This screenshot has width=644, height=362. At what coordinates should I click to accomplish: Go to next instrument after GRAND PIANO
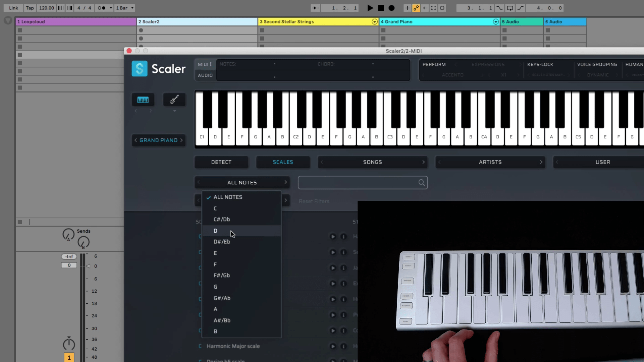tap(181, 140)
